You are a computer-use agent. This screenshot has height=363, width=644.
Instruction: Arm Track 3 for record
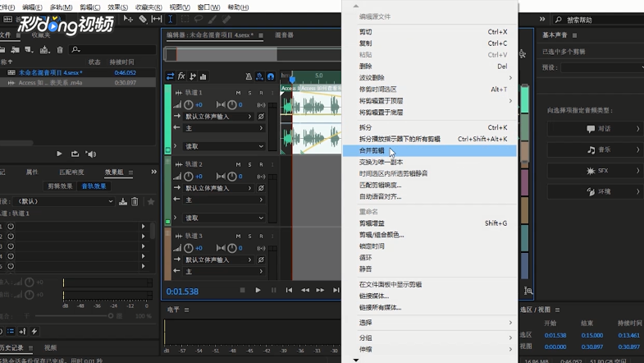click(x=261, y=236)
